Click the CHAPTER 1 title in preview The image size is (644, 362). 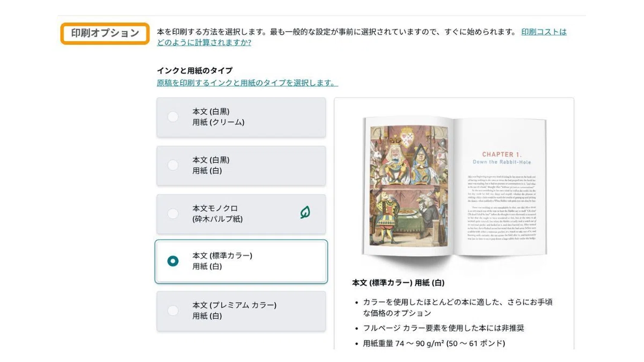tap(501, 154)
